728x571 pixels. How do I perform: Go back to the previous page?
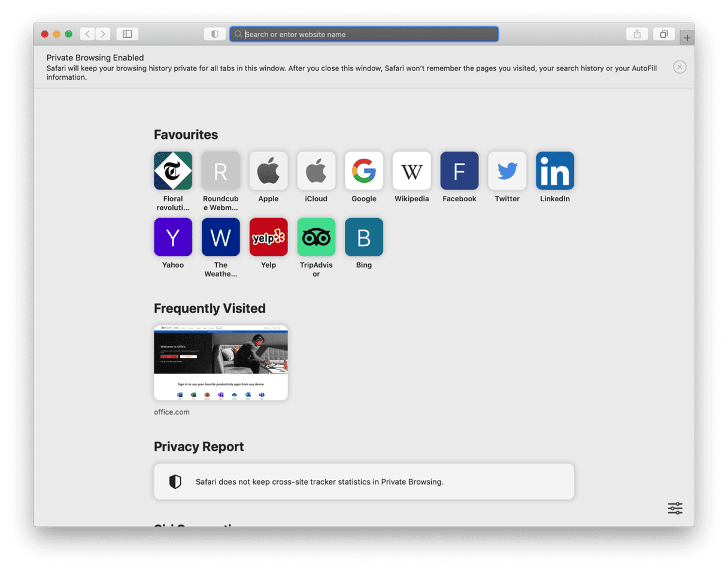pos(87,34)
